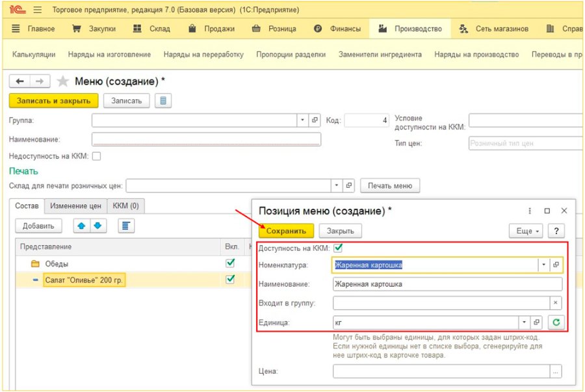Click the Печать меню button
This screenshot has width=585, height=392.
tap(390, 186)
